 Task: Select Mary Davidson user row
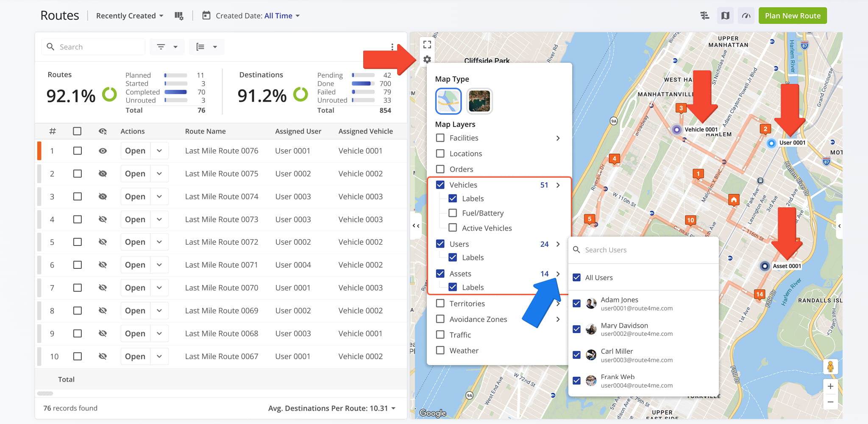click(643, 329)
